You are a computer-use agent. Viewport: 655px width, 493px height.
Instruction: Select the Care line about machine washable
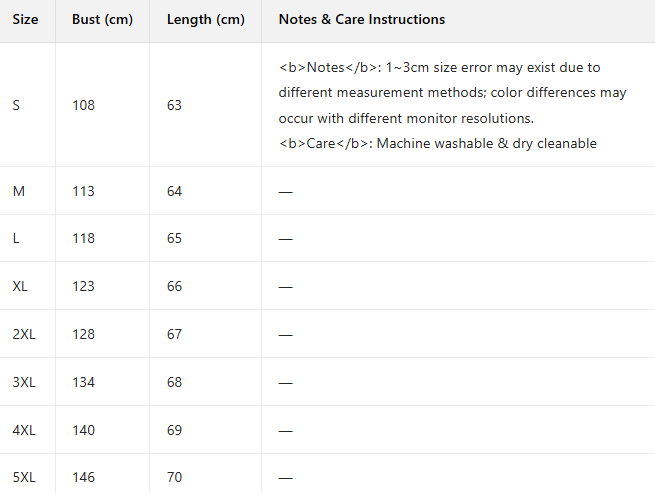pos(438,143)
